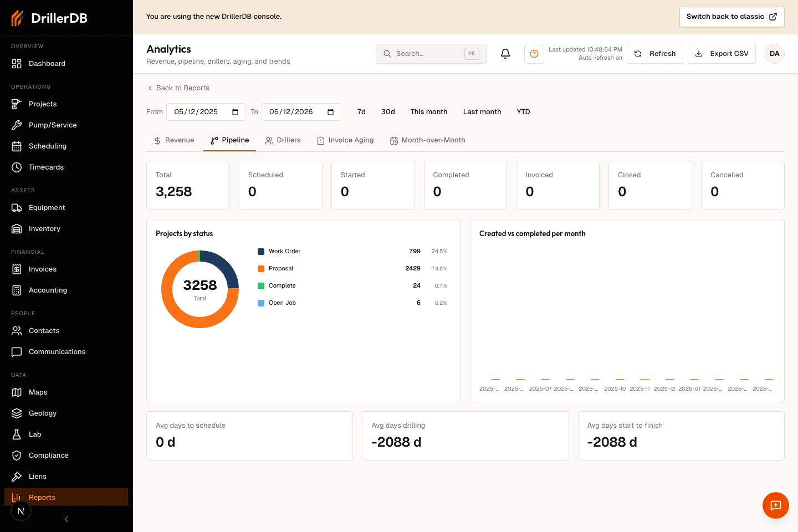Click the donut chart's 3258 total

click(x=200, y=285)
